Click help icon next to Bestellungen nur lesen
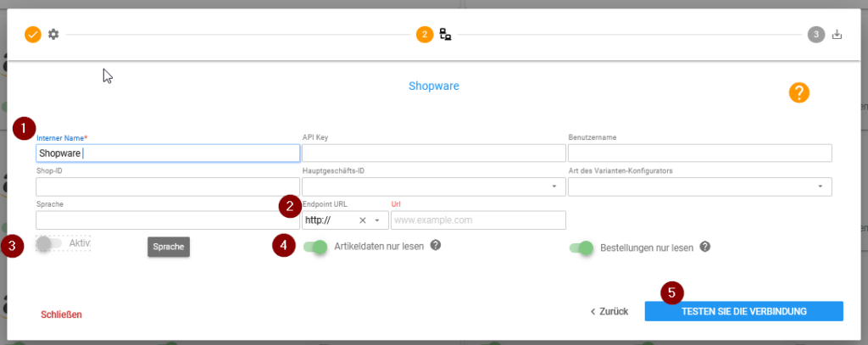Image resolution: width=868 pixels, height=345 pixels. 704,247
